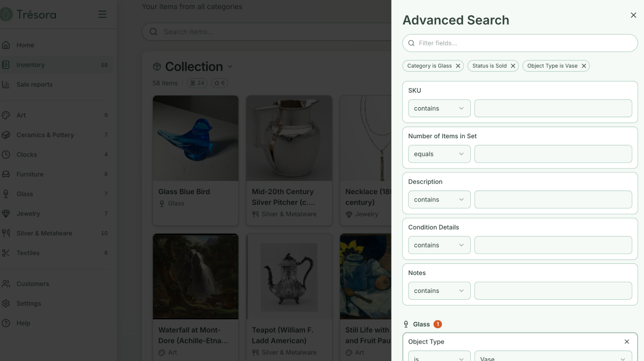Clear the Object Type field filter
This screenshot has width=644, height=361.
627,341
